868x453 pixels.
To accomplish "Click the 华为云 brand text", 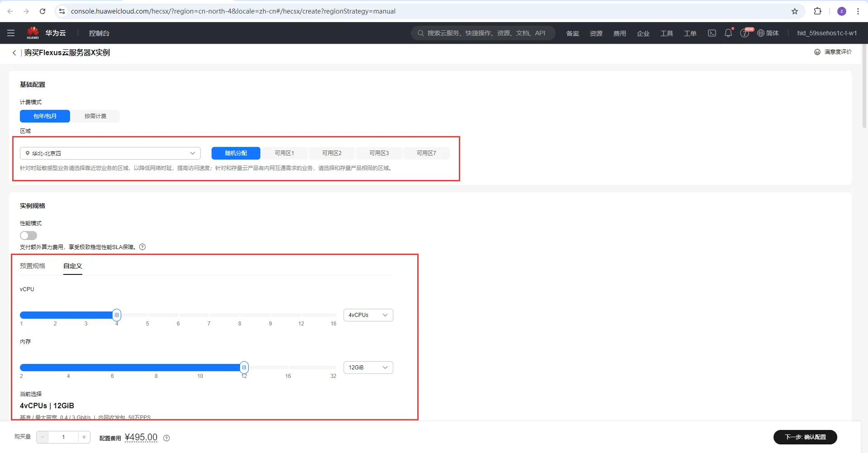I will [x=56, y=33].
